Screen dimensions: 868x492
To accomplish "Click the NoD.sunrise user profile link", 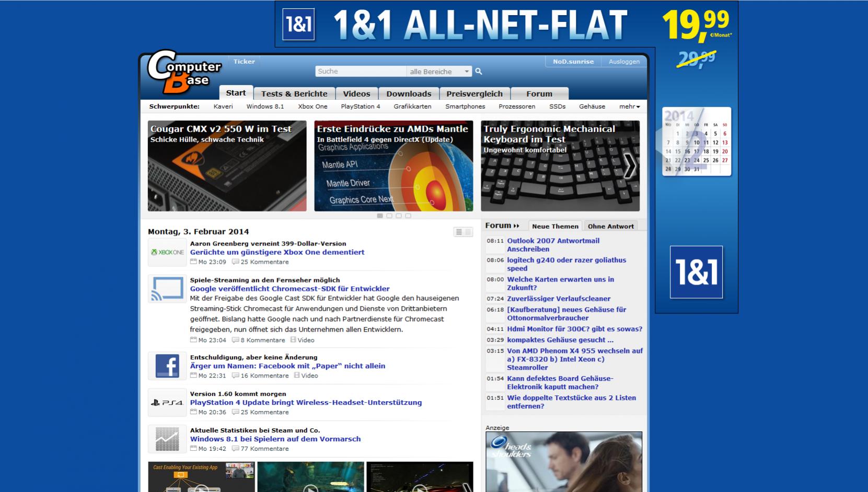I will point(573,62).
